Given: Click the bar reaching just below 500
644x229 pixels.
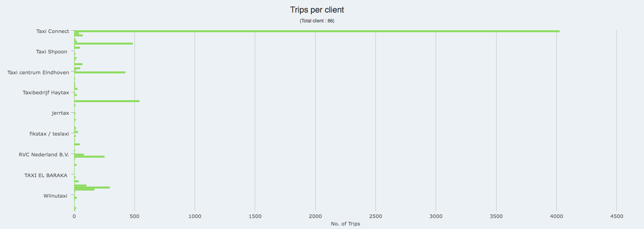Looking at the screenshot, I should click(103, 44).
